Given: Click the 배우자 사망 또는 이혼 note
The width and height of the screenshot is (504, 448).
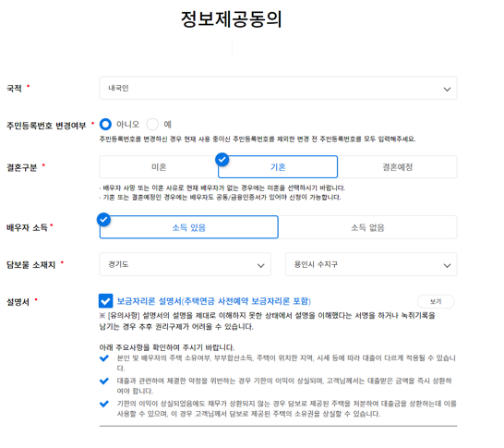Looking at the screenshot, I should pos(222,188).
